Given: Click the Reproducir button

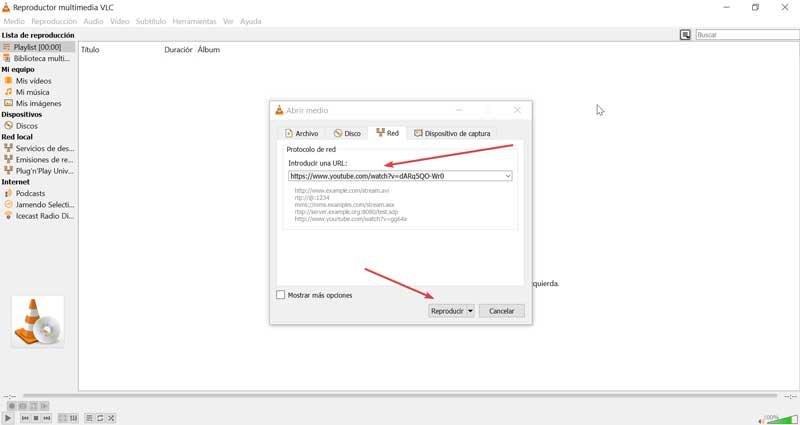Looking at the screenshot, I should 447,311.
